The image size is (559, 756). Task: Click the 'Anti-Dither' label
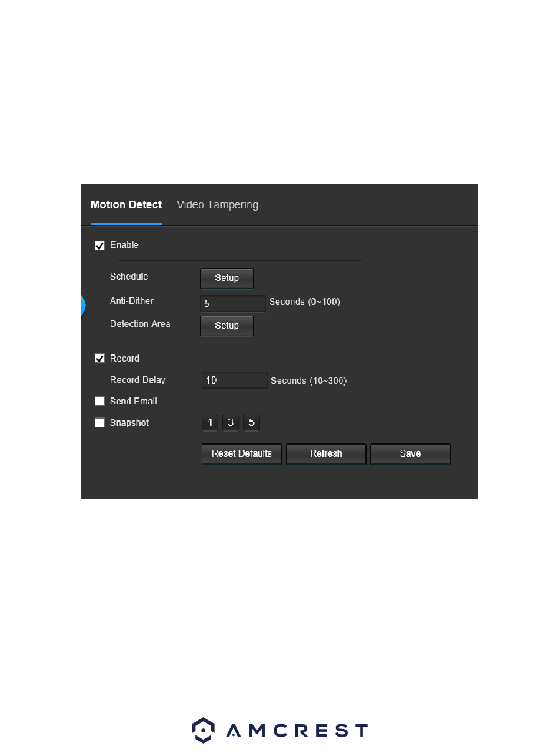pyautogui.click(x=132, y=301)
